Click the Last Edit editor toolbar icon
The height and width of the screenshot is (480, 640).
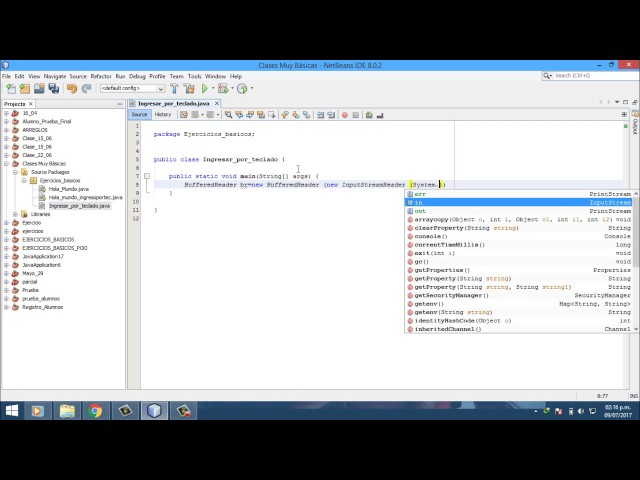184,115
